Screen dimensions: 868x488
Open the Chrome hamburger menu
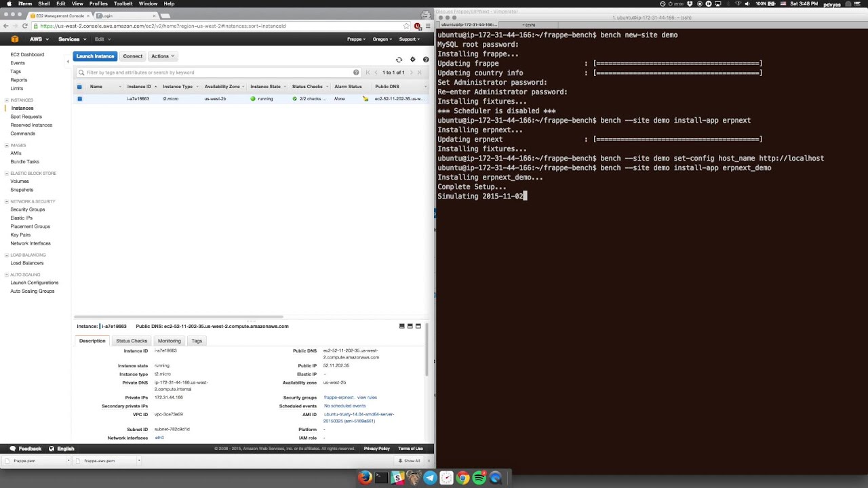point(427,26)
